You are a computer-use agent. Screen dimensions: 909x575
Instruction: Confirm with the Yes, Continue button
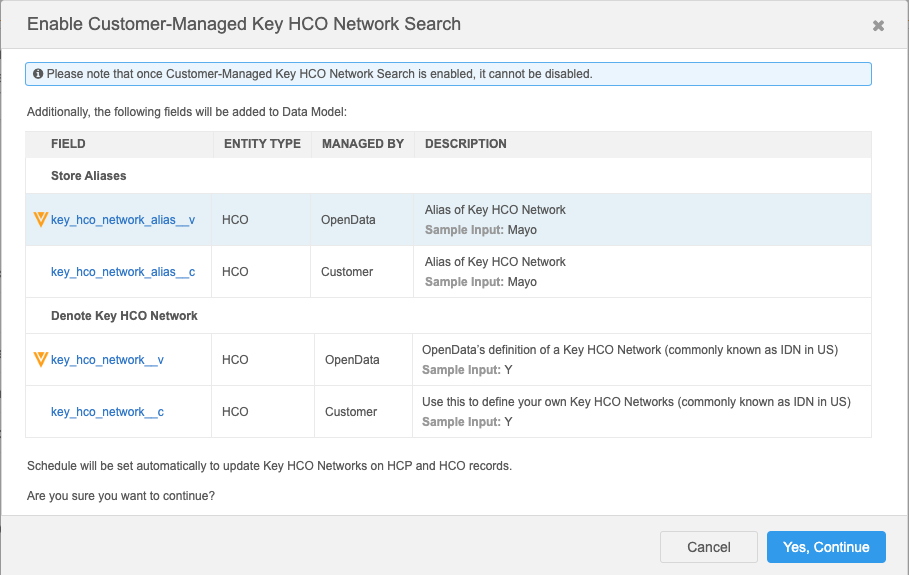tap(826, 547)
